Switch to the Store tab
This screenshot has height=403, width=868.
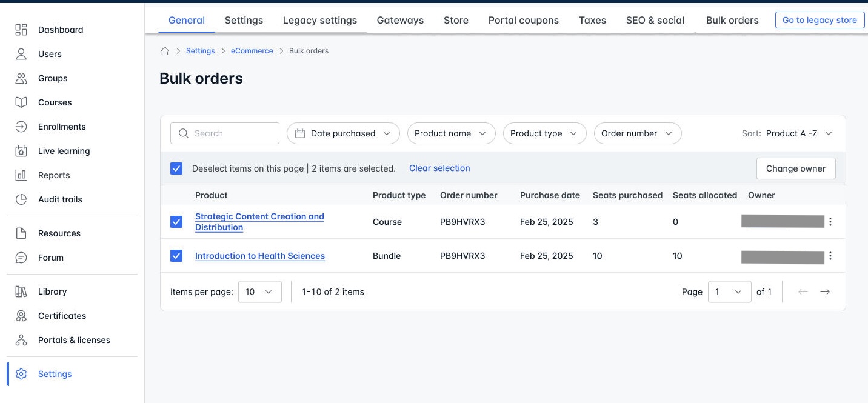[x=456, y=20]
